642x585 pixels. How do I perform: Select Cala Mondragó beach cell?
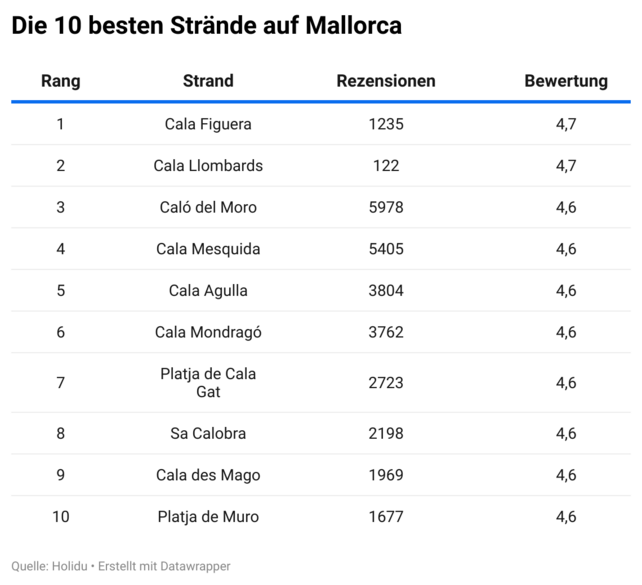click(208, 332)
